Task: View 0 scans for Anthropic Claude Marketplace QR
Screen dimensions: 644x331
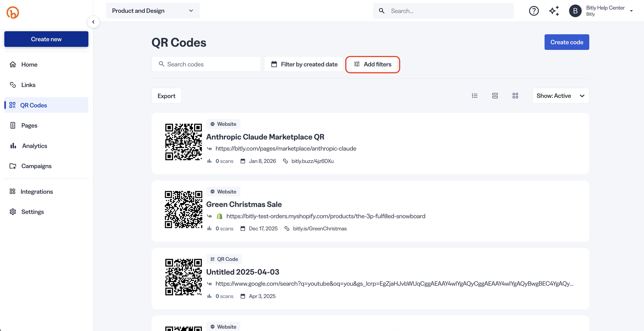Action: [221, 161]
